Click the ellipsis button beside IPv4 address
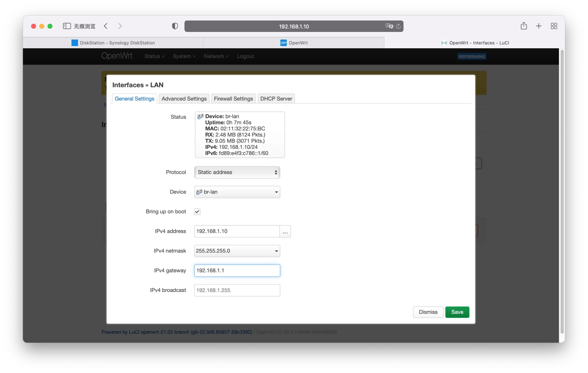Image resolution: width=588 pixels, height=373 pixels. pos(285,231)
